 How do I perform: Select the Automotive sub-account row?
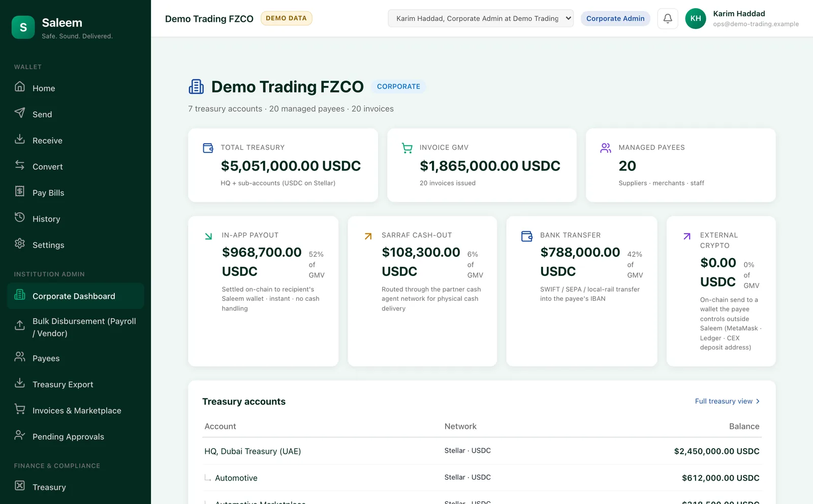click(482, 478)
